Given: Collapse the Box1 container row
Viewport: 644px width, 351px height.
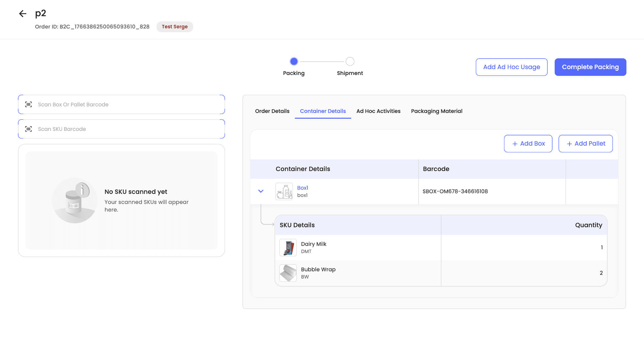Looking at the screenshot, I should click(x=261, y=191).
